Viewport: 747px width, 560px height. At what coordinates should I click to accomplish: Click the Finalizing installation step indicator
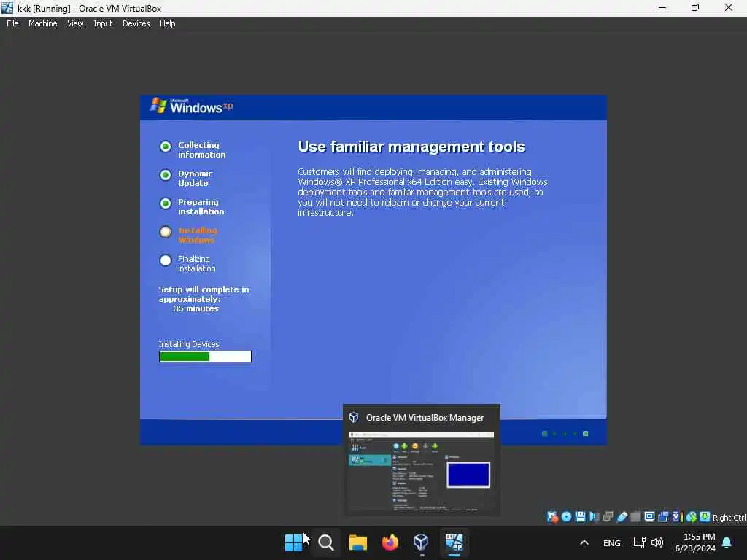[x=166, y=260]
